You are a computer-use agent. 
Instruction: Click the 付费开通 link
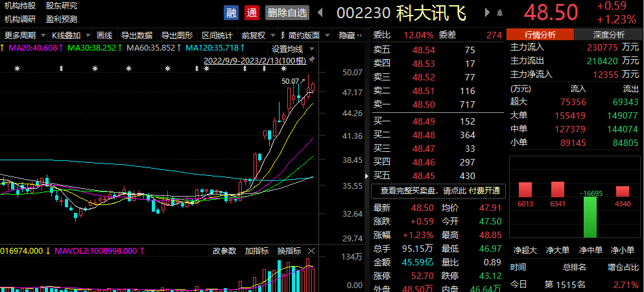[484, 191]
